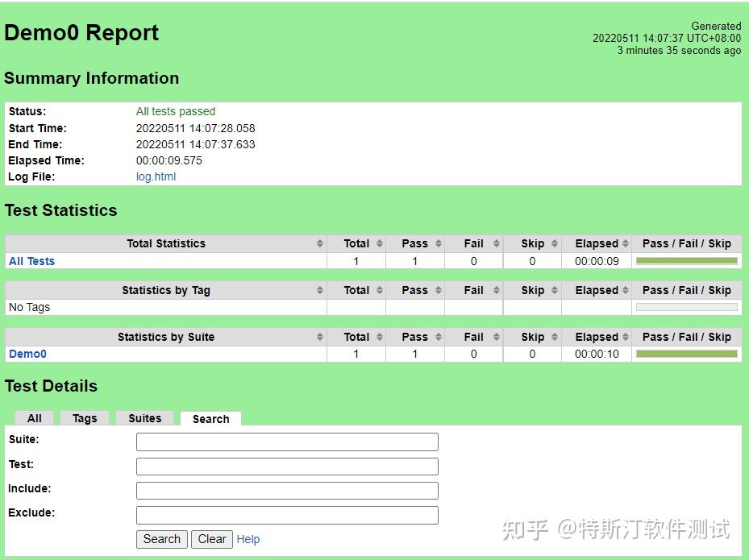Sort Statistics by Suite table Skip arrow
Image resolution: width=749 pixels, height=560 pixels.
pos(554,337)
